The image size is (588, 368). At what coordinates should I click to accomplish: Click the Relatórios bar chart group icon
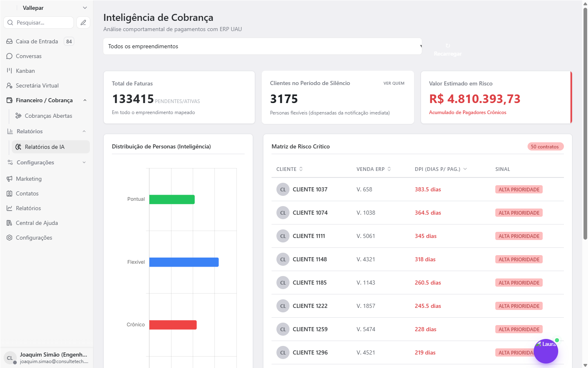(x=10, y=131)
